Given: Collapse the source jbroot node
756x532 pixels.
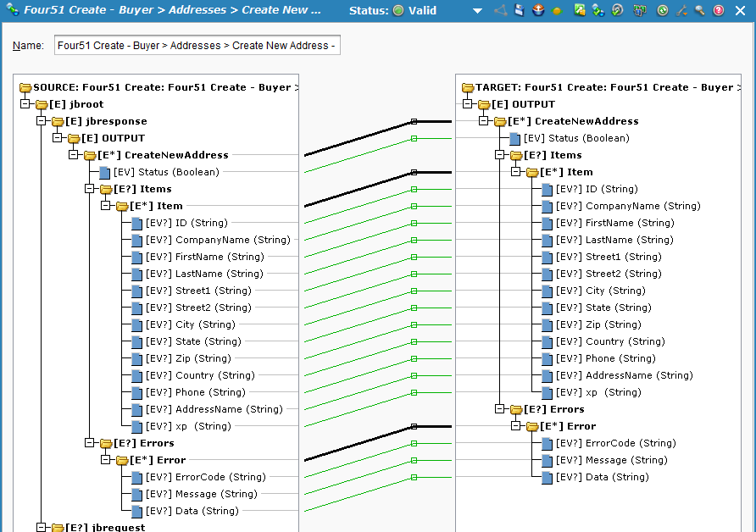Looking at the screenshot, I should pyautogui.click(x=25, y=104).
